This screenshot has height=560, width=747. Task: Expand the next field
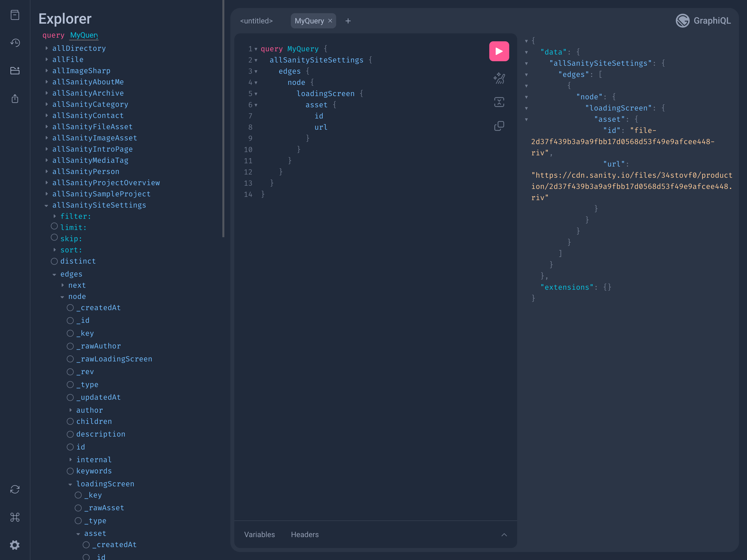click(63, 285)
